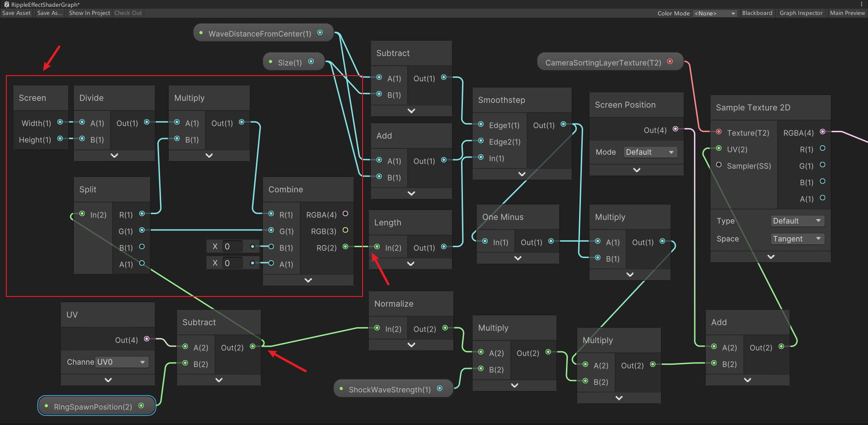Click the Check Out button
The width and height of the screenshot is (868, 425).
(x=128, y=13)
